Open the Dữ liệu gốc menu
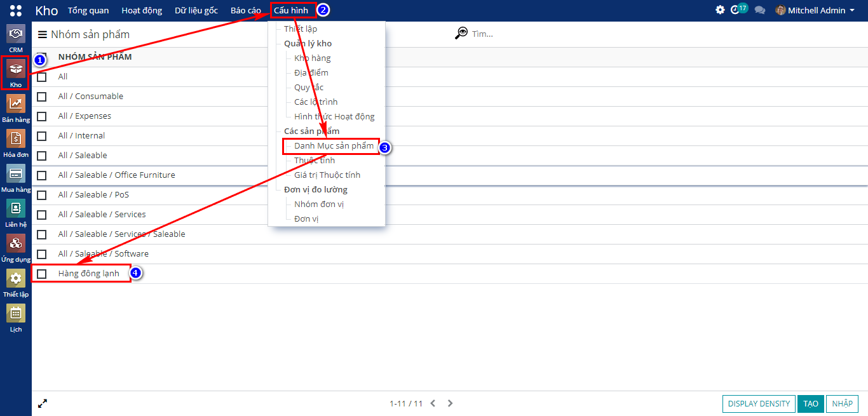The height and width of the screenshot is (416, 868). [x=196, y=10]
